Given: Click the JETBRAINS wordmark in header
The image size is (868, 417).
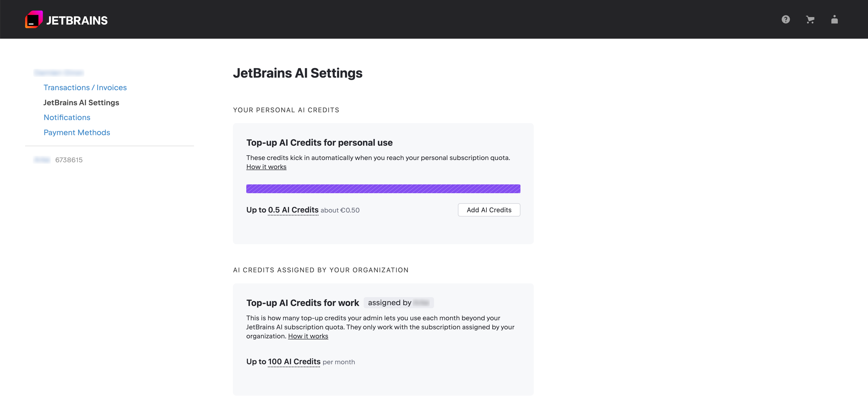Looking at the screenshot, I should [x=77, y=21].
